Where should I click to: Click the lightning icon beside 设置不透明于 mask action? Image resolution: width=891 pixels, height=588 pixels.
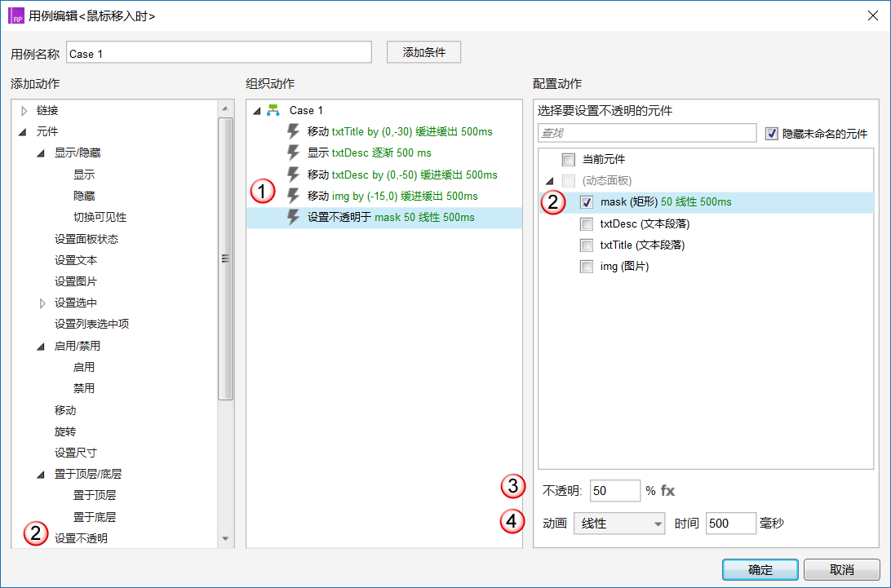pyautogui.click(x=293, y=217)
